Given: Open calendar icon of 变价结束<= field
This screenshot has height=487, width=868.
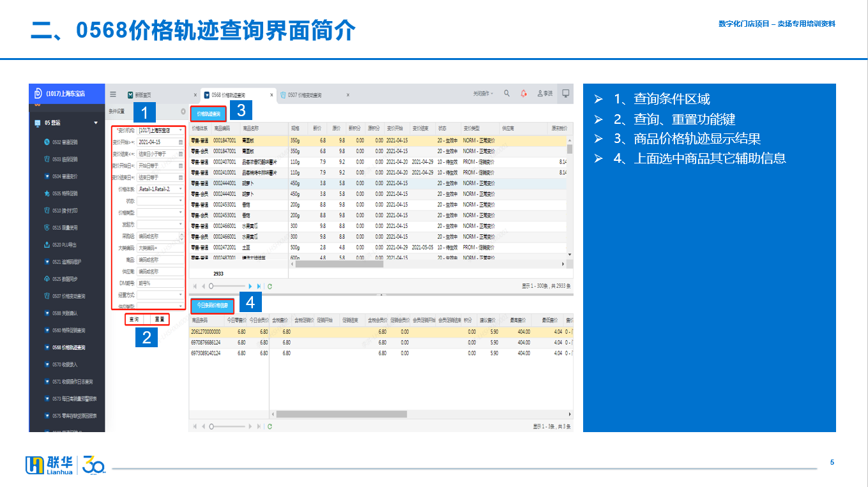Looking at the screenshot, I should pos(181,154).
